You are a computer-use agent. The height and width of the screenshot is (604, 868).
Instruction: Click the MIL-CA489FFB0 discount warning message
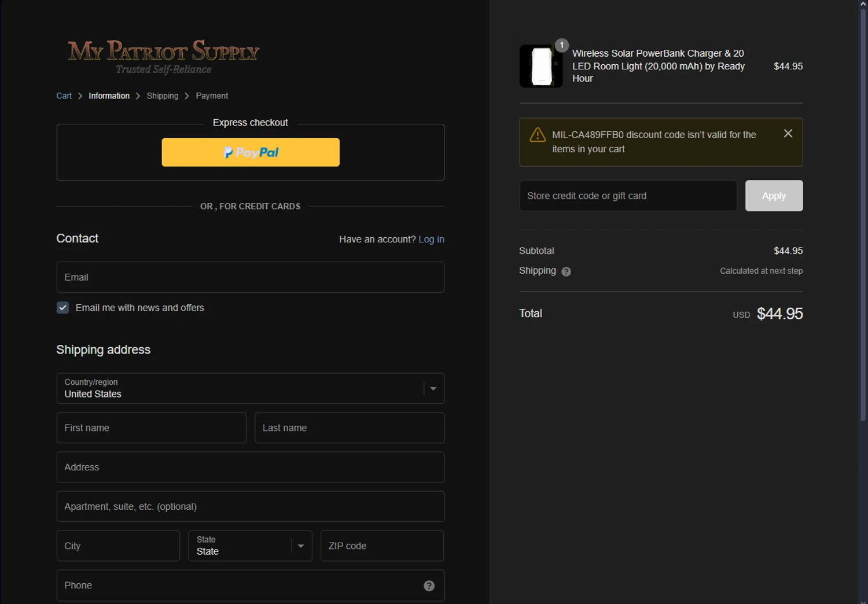654,142
